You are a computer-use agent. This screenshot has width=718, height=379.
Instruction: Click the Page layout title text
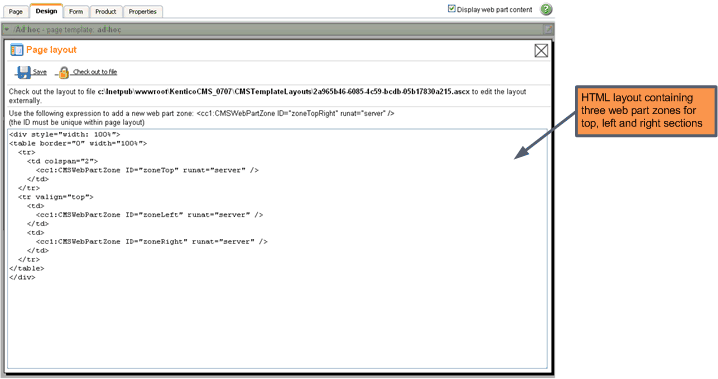click(51, 50)
